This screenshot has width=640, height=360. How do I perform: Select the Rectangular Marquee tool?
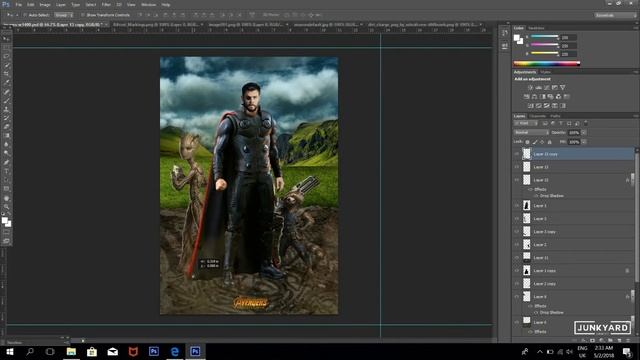coord(7,48)
